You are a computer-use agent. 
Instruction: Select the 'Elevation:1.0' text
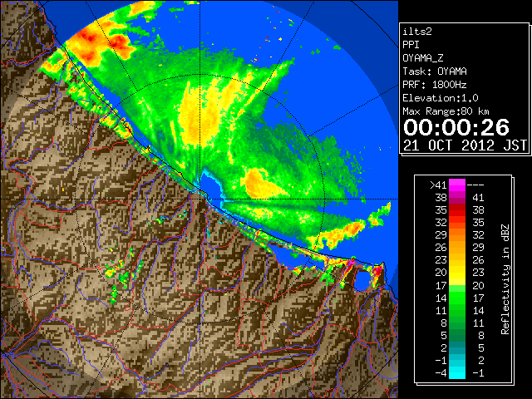[441, 98]
